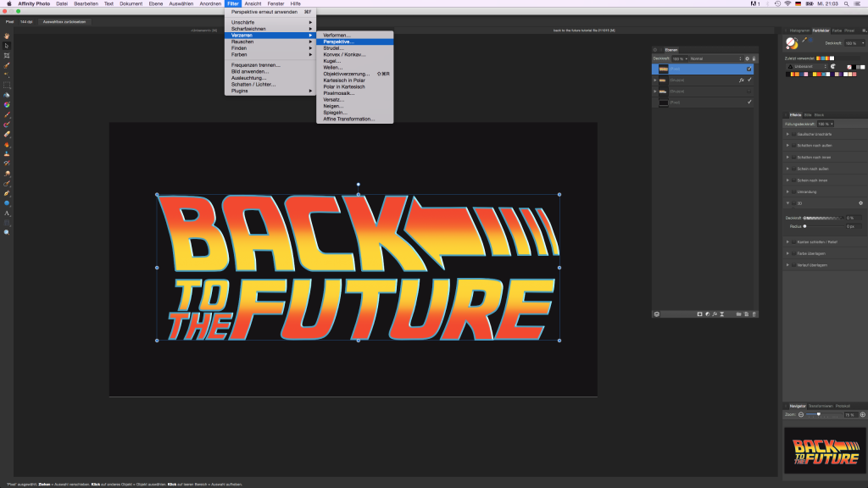
Task: Click the mask layer icon in Ebenen panel
Action: tap(699, 314)
